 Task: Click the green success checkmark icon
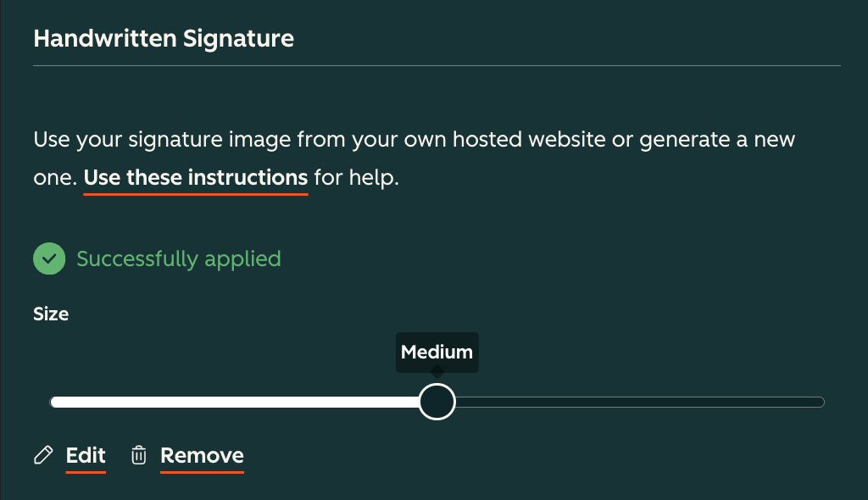tap(49, 258)
